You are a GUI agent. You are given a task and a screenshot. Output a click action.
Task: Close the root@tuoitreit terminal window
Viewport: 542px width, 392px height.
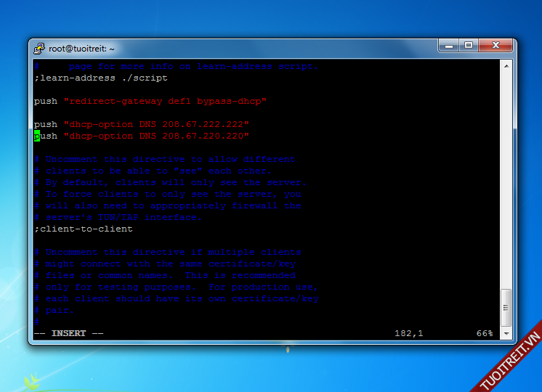click(496, 45)
